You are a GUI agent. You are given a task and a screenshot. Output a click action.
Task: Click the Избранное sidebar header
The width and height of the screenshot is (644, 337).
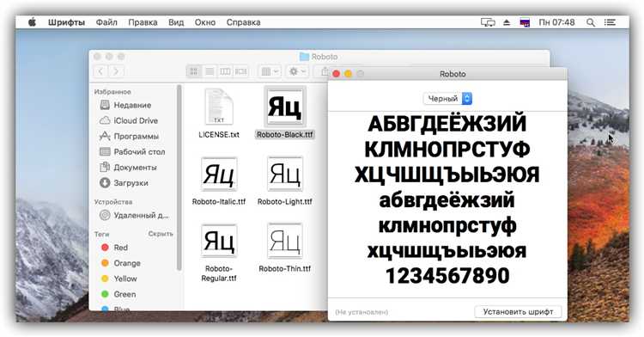pyautogui.click(x=112, y=92)
